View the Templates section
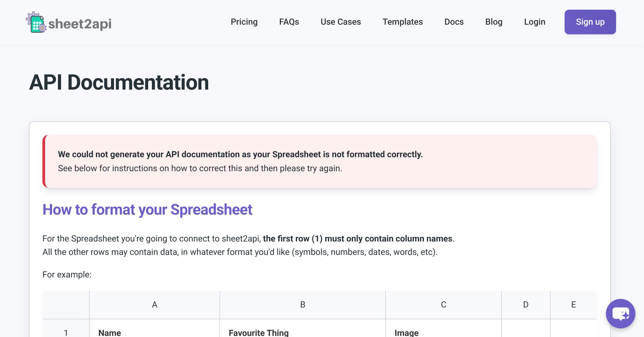The image size is (644, 337). pyautogui.click(x=403, y=22)
